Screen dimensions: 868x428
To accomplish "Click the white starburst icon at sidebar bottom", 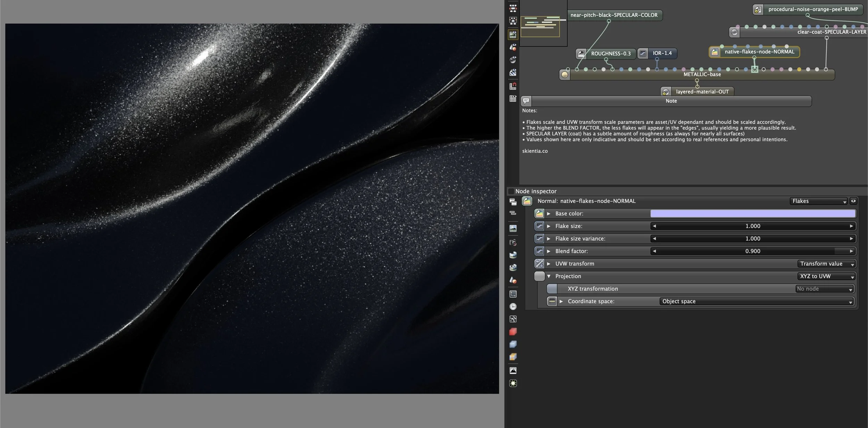I will (x=513, y=383).
